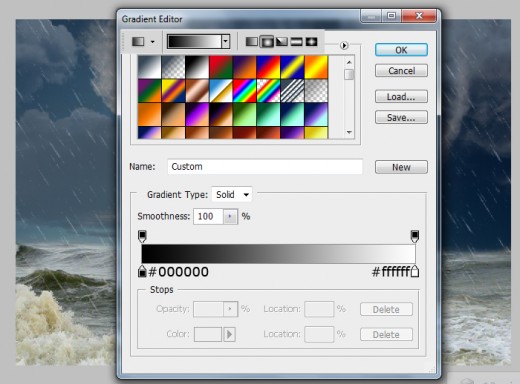Click the Stops Opacity field

point(208,309)
